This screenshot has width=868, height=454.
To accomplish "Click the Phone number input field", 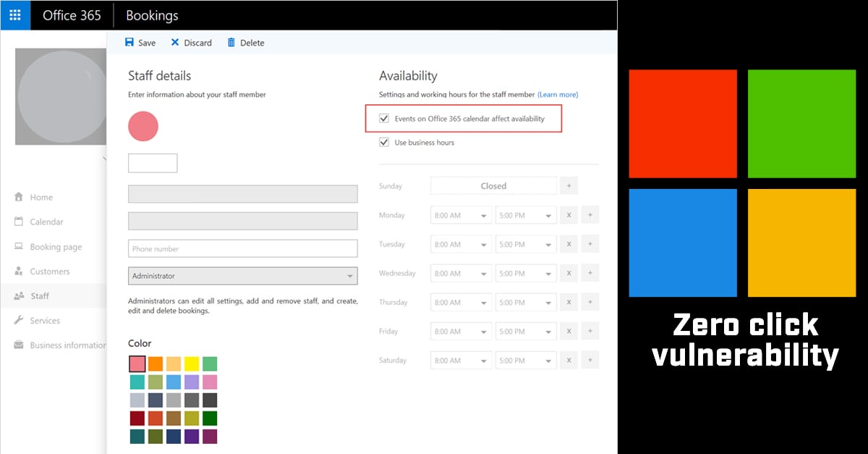I will 243,248.
